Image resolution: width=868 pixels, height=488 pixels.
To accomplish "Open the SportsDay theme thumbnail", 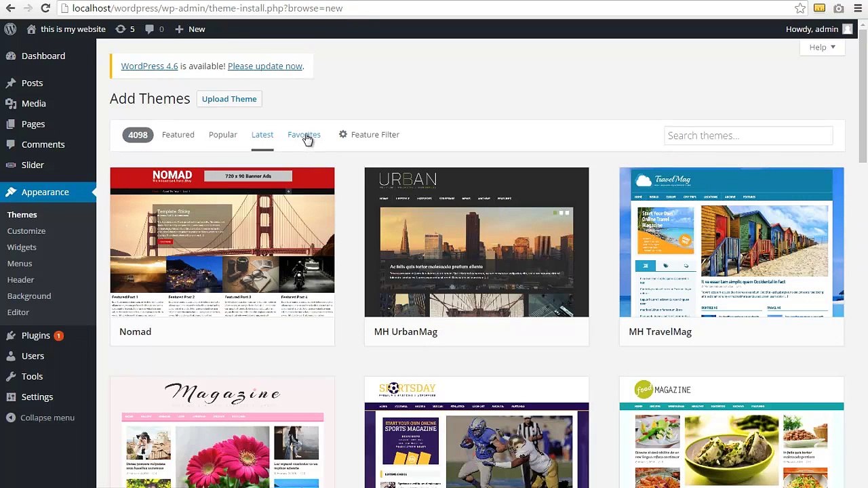I will (x=477, y=432).
